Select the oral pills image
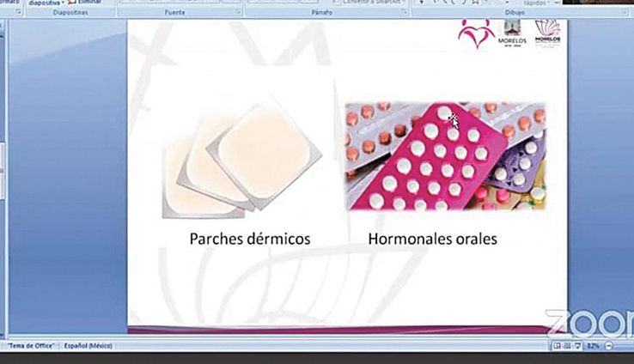This screenshot has height=364, width=634. (x=445, y=157)
